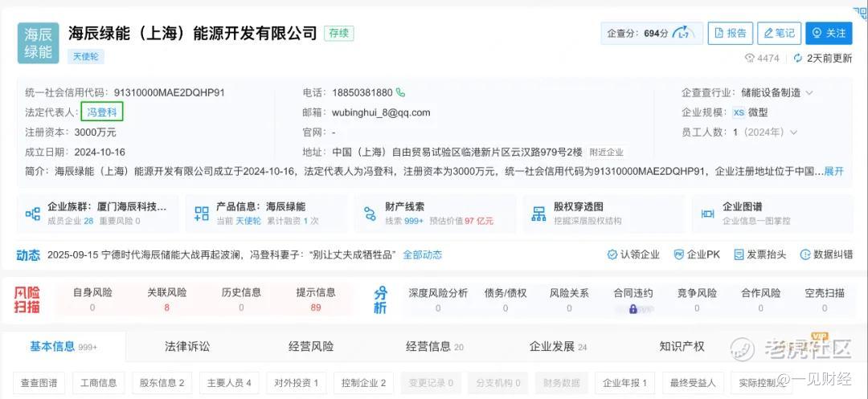
Task: Click the phone call icon beside 18850381880
Action: tap(400, 93)
